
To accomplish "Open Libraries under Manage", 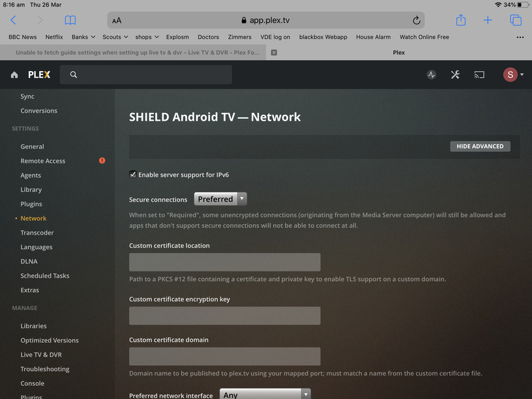I will pos(33,326).
